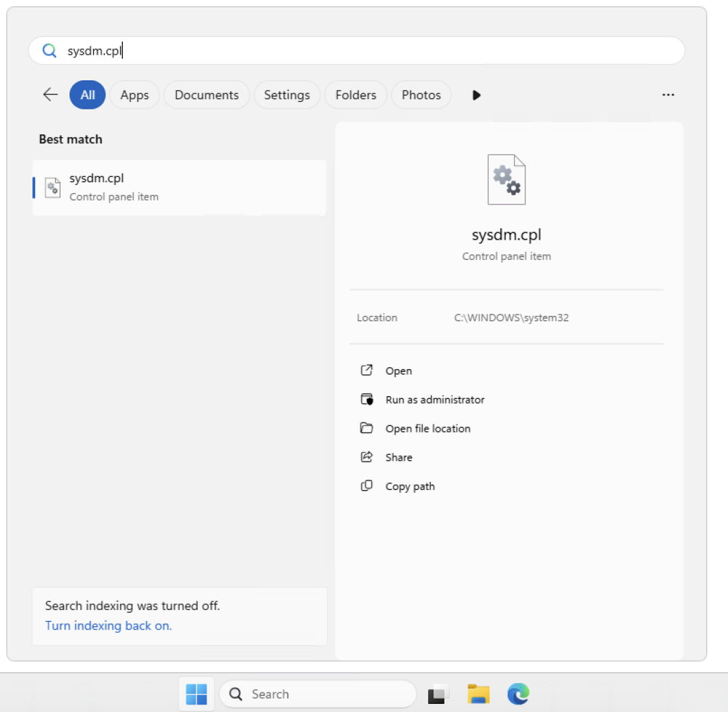Click the taskbar Search box
Image resolution: width=728 pixels, height=712 pixels.
click(317, 694)
